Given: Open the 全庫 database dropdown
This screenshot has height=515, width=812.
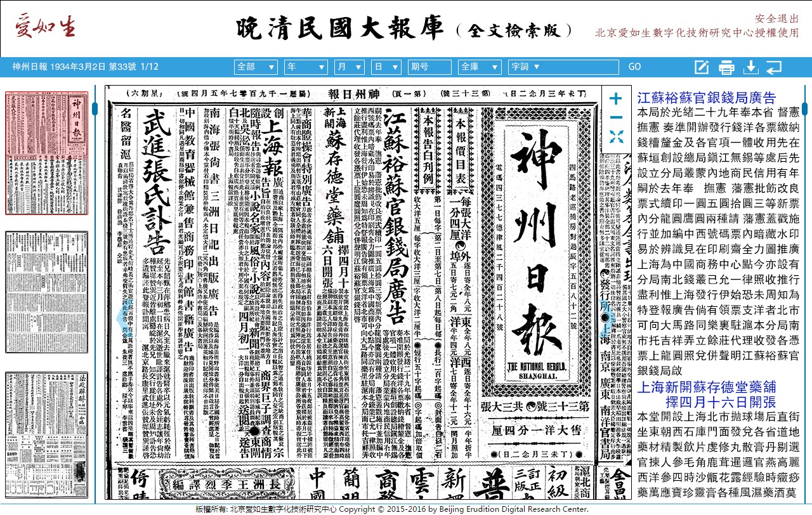Looking at the screenshot, I should pos(479,67).
